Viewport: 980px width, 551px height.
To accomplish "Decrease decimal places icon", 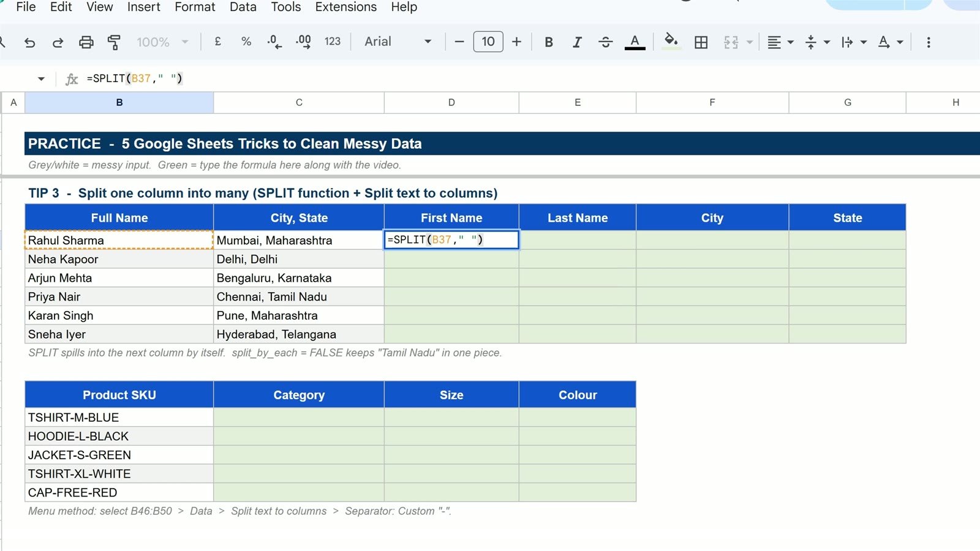I will point(274,42).
